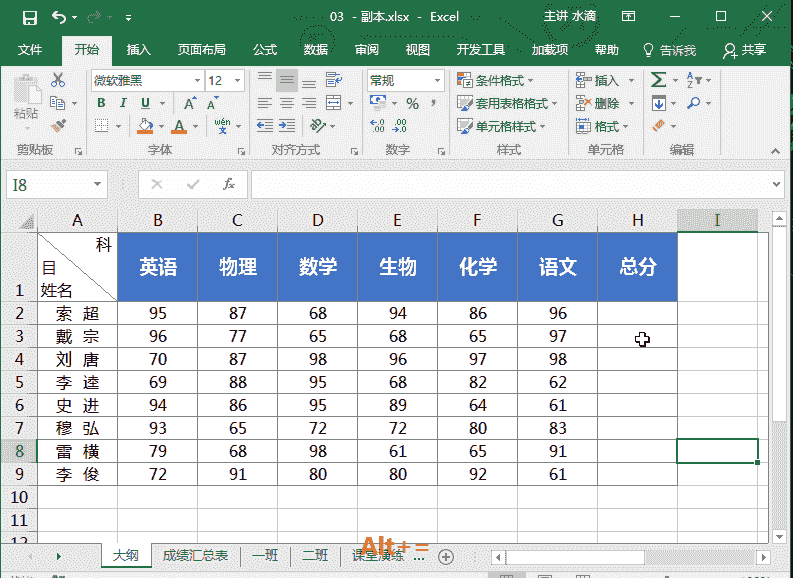Screen dimensions: 793x578
Task: Open the 条件格式 dropdown
Action: point(496,80)
